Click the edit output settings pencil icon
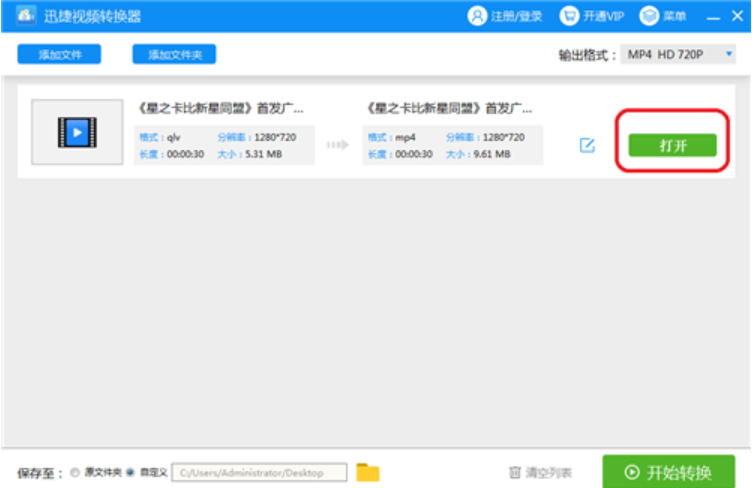 click(x=588, y=145)
